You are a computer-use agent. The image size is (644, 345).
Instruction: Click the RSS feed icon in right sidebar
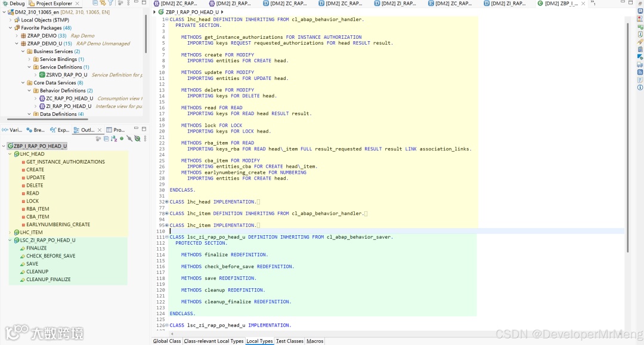640,72
